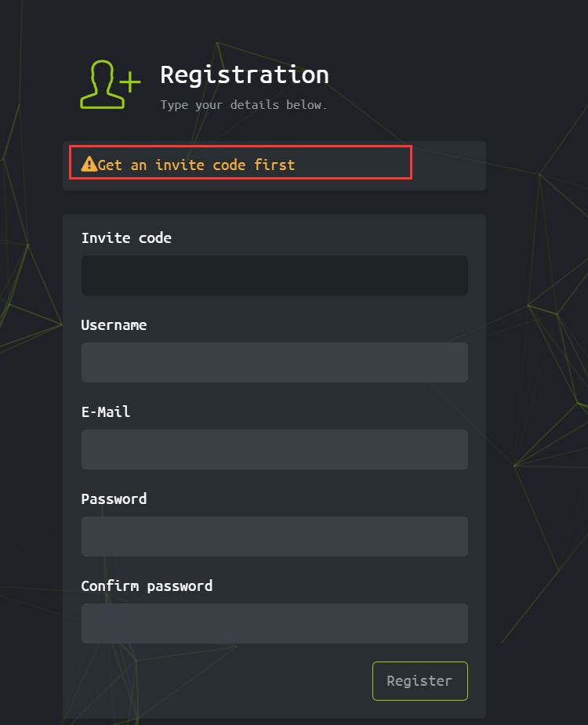The width and height of the screenshot is (588, 725).
Task: Click the "Password" field label
Action: click(x=114, y=499)
